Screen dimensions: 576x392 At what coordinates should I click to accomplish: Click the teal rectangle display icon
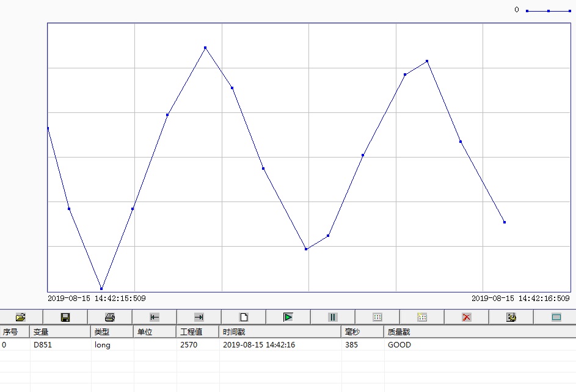point(556,317)
